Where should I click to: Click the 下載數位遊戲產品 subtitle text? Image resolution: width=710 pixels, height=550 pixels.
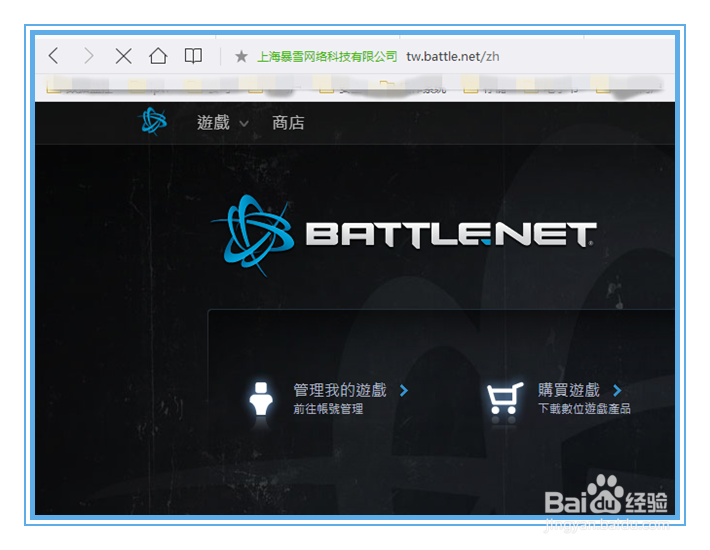coord(584,408)
